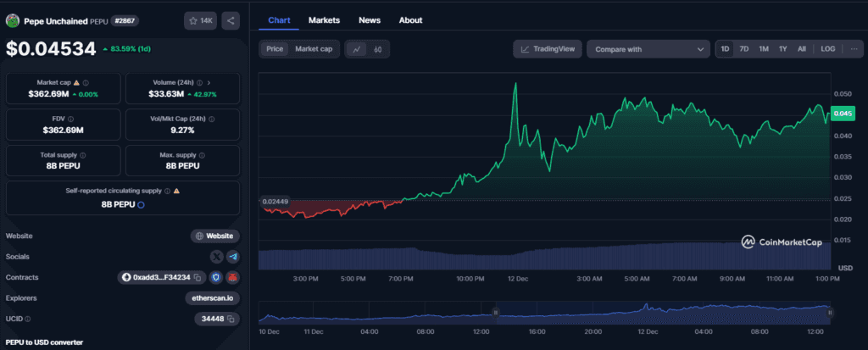868x350 pixels.
Task: Open the Total supply info icon
Action: point(82,155)
